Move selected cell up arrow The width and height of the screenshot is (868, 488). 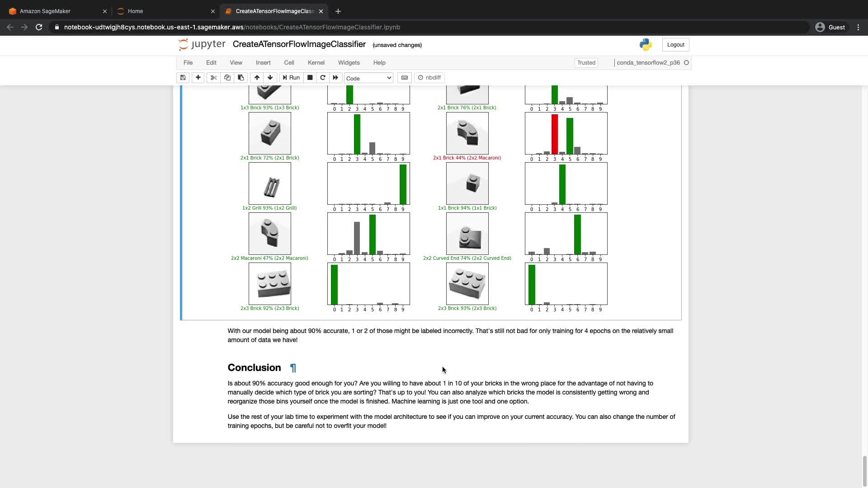(257, 78)
